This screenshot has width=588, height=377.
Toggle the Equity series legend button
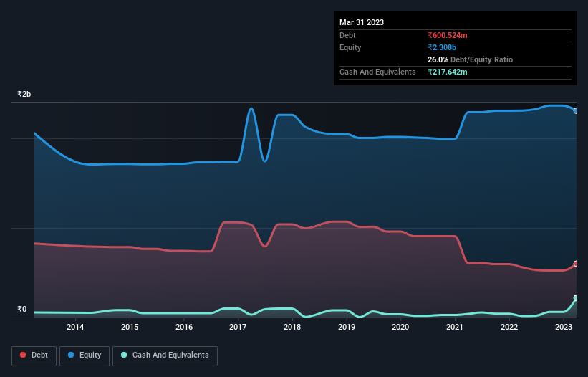tap(85, 355)
